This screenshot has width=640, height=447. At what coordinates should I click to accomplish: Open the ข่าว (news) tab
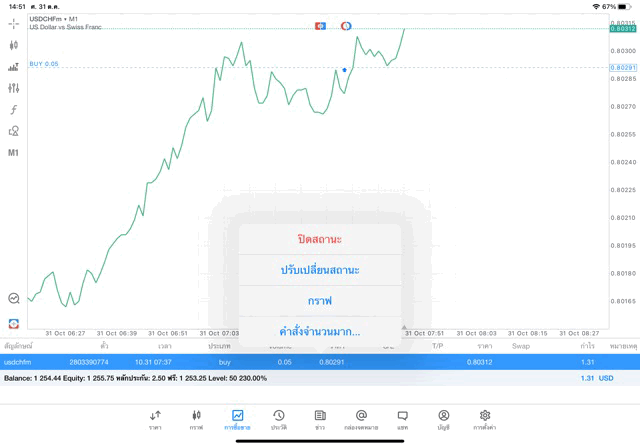pos(319,419)
